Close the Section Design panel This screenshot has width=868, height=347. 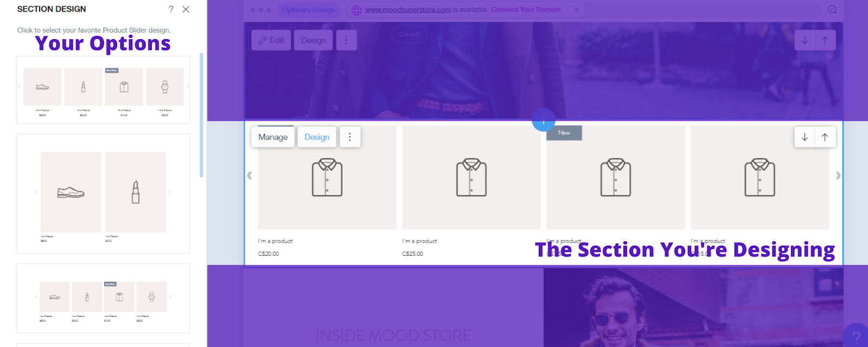pos(186,9)
